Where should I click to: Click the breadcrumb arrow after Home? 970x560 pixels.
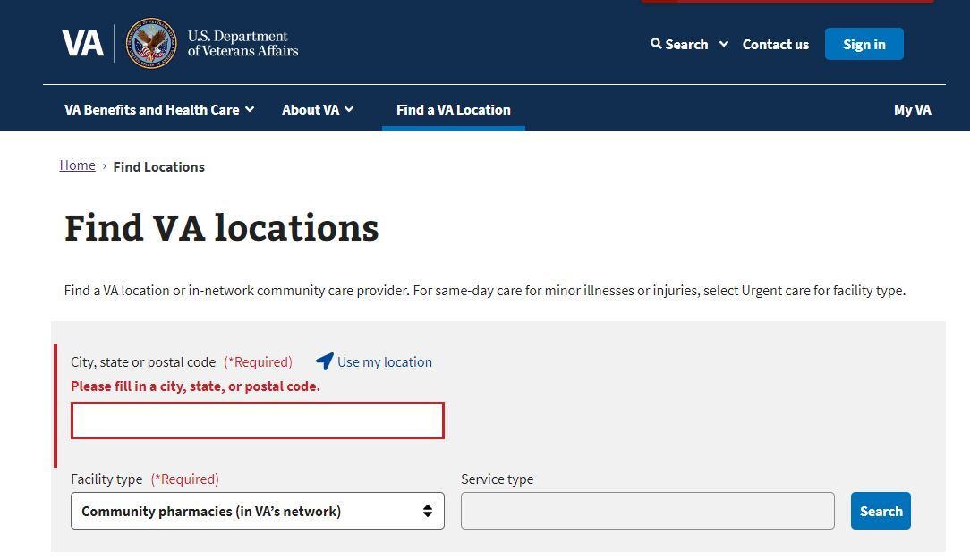tap(103, 166)
